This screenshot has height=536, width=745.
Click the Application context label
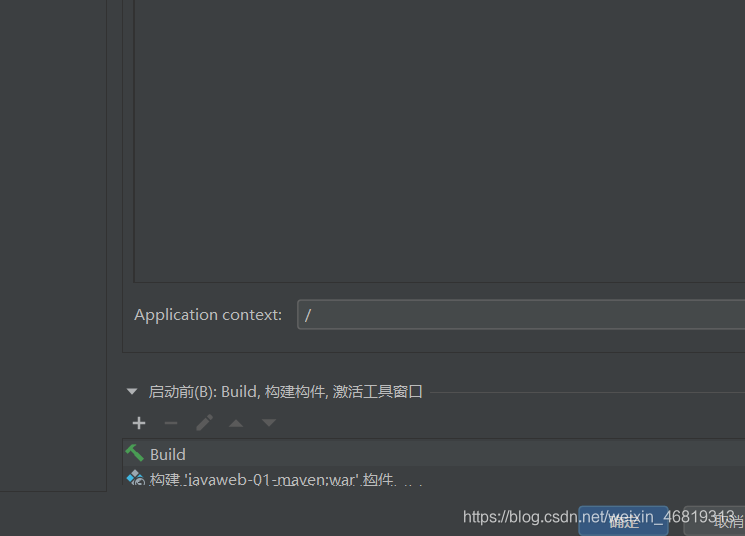pyautogui.click(x=208, y=315)
